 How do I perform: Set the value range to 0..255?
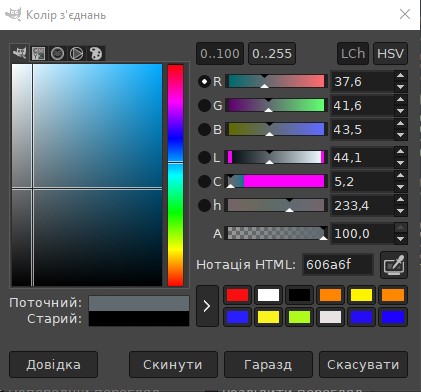point(272,53)
